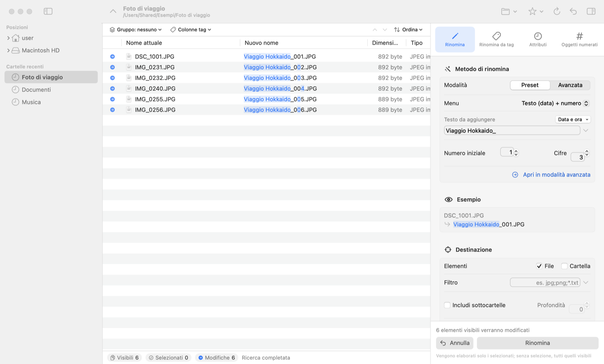Open the Colonne tag dropdown
This screenshot has height=364, width=604.
point(191,29)
